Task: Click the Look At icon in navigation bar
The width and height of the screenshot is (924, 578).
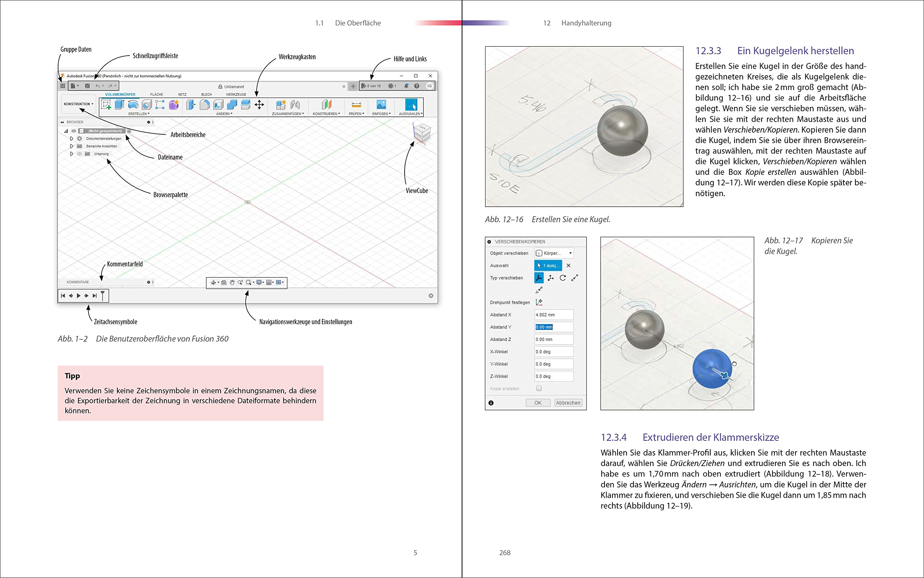Action: pyautogui.click(x=224, y=282)
